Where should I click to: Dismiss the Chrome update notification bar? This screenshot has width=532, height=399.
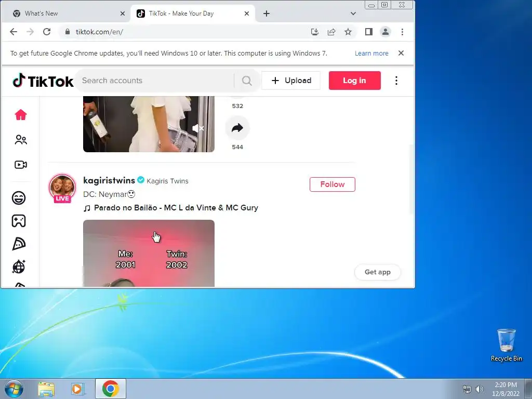coord(401,53)
